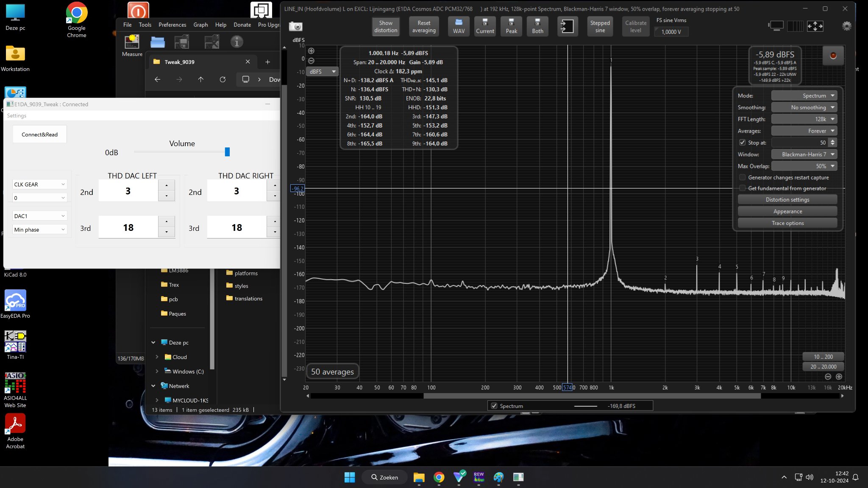Increment THD DAC LEFT 2nd value
The image size is (868, 488).
(167, 186)
